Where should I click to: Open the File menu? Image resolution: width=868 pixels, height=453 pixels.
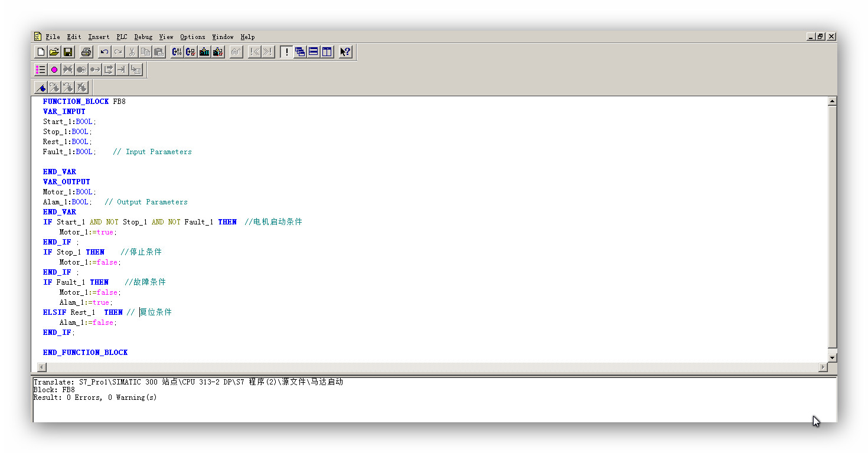click(53, 37)
